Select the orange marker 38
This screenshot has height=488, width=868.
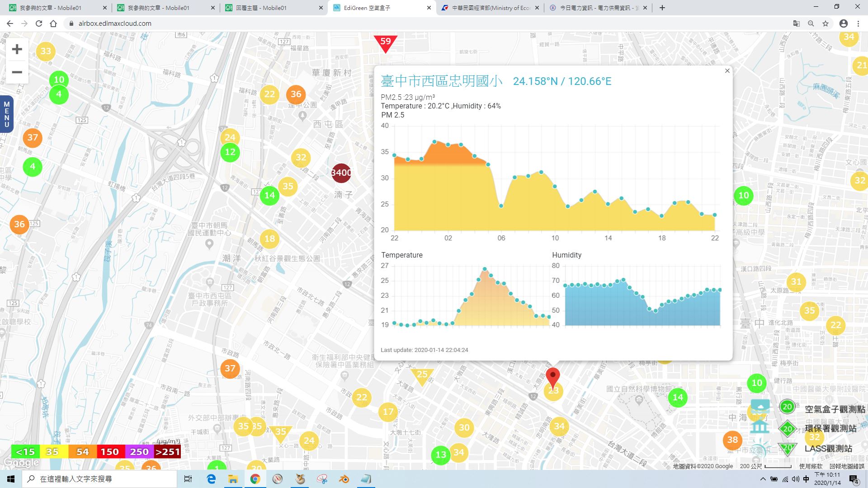point(732,440)
